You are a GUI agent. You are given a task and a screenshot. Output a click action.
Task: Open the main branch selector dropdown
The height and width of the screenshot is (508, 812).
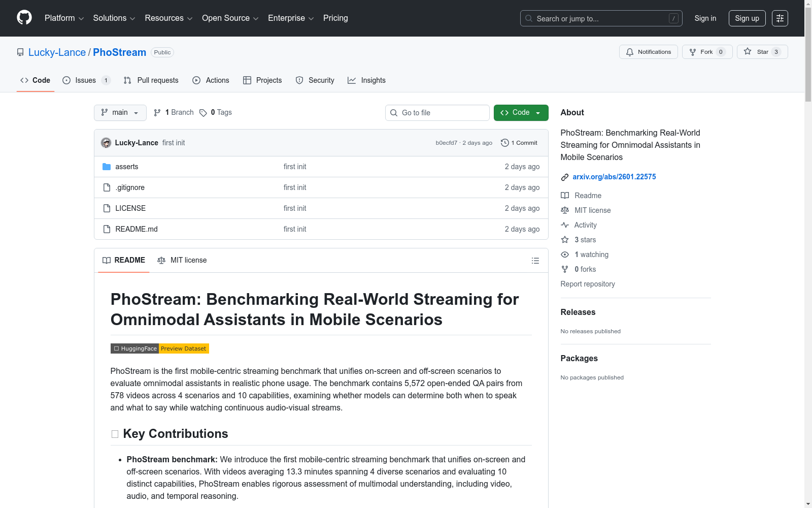(x=120, y=113)
